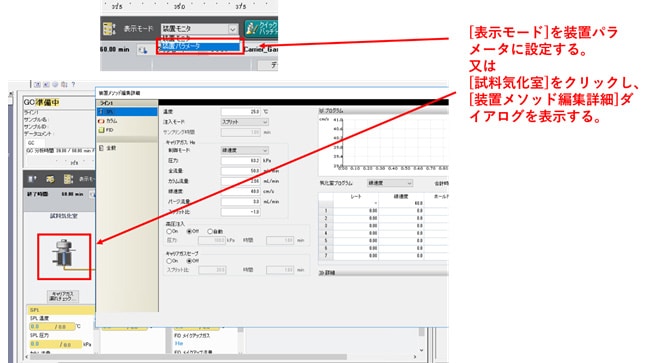This screenshot has height=363, width=662.
Task: Select カラム (column) in the method tree
Action: (x=111, y=121)
